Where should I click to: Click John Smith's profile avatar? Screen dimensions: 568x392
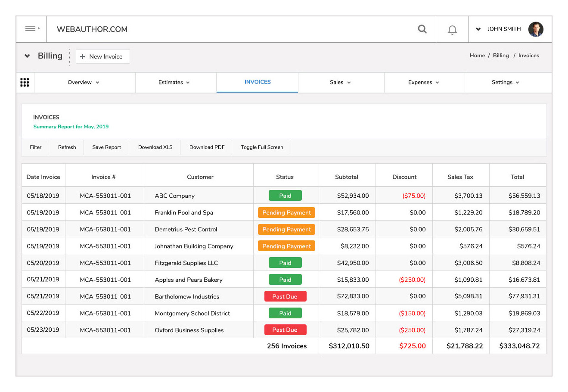point(535,29)
